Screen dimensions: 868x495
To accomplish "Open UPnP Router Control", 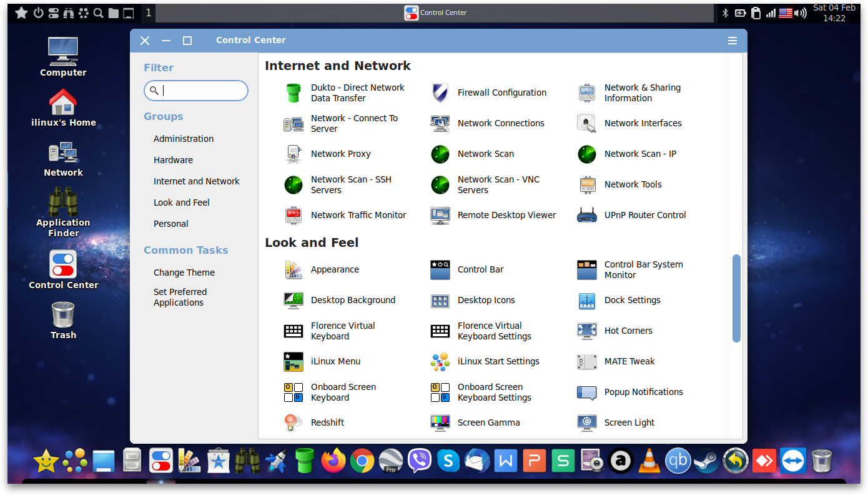I will click(632, 215).
